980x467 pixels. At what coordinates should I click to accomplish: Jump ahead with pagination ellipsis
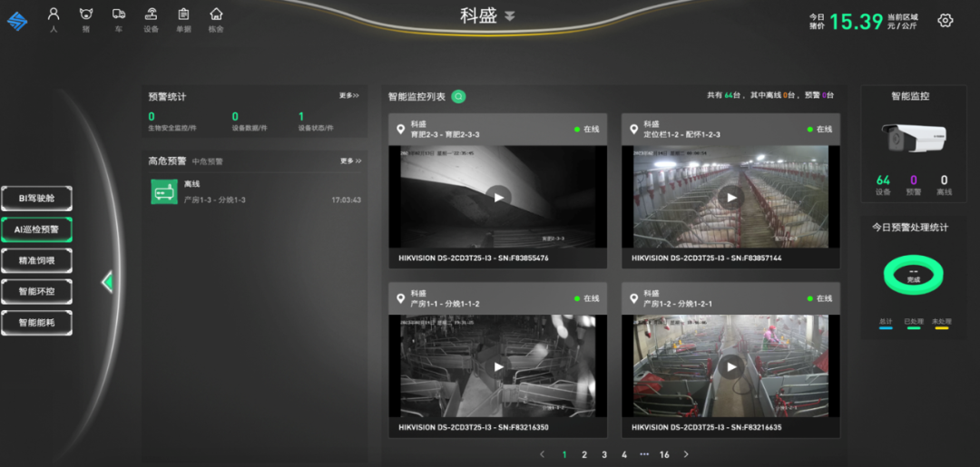point(644,454)
